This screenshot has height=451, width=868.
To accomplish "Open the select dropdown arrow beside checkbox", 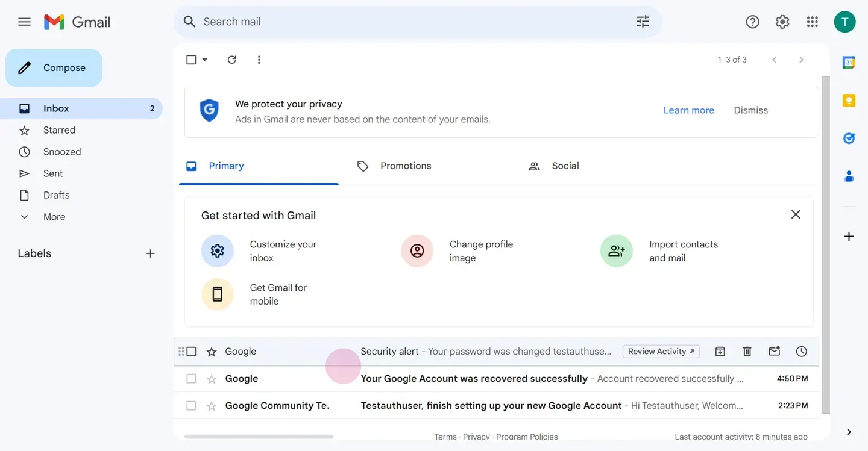I will click(x=204, y=60).
